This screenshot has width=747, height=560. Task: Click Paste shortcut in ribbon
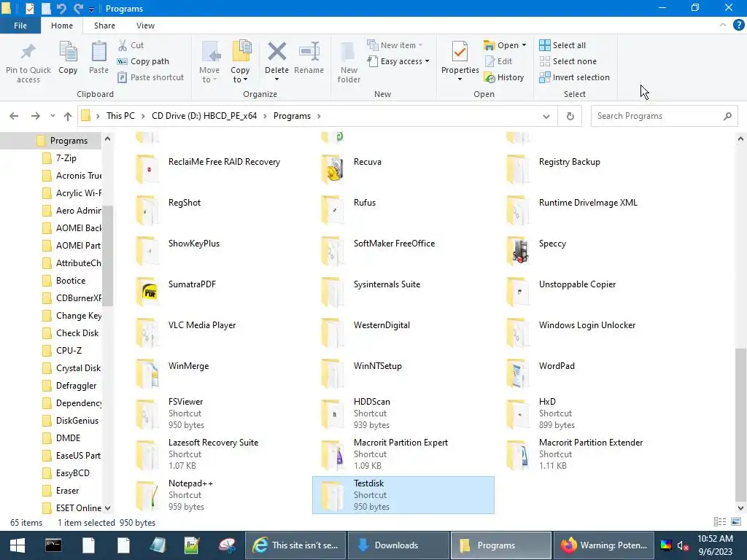150,77
